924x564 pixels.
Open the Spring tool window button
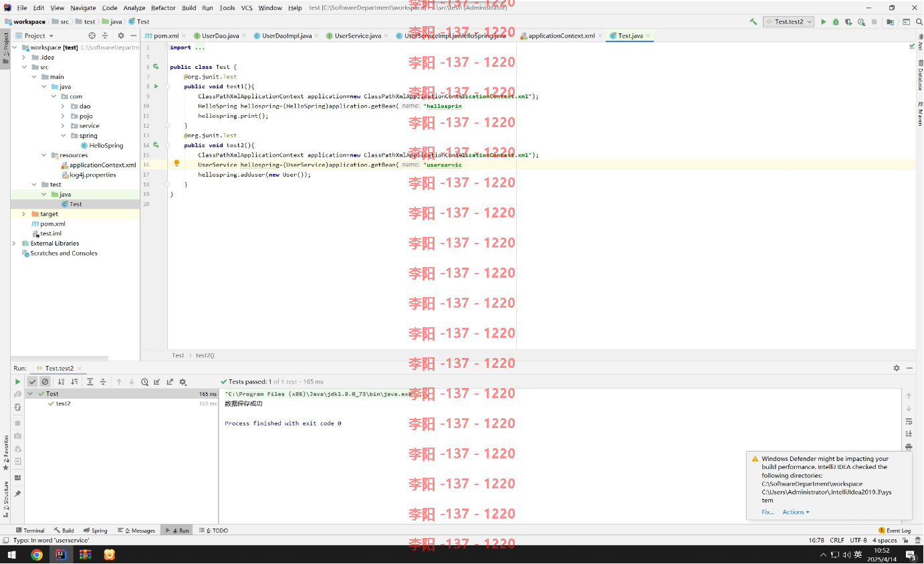tap(95, 531)
